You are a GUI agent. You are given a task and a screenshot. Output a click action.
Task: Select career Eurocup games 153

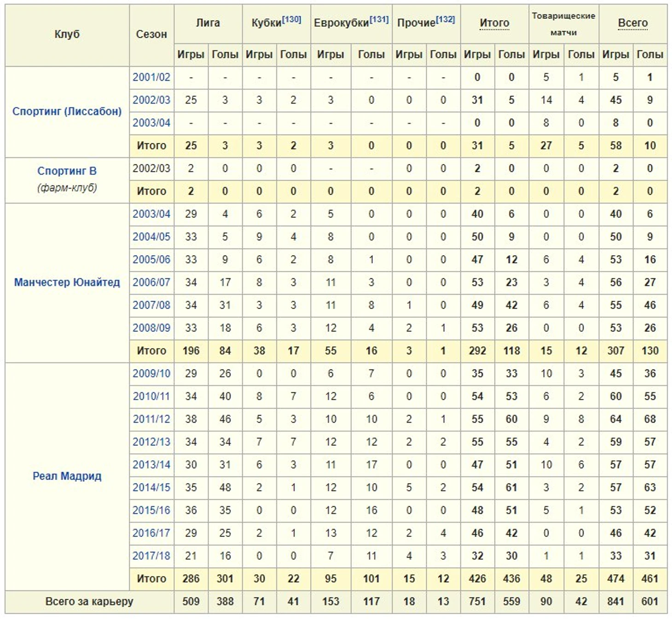tap(331, 601)
